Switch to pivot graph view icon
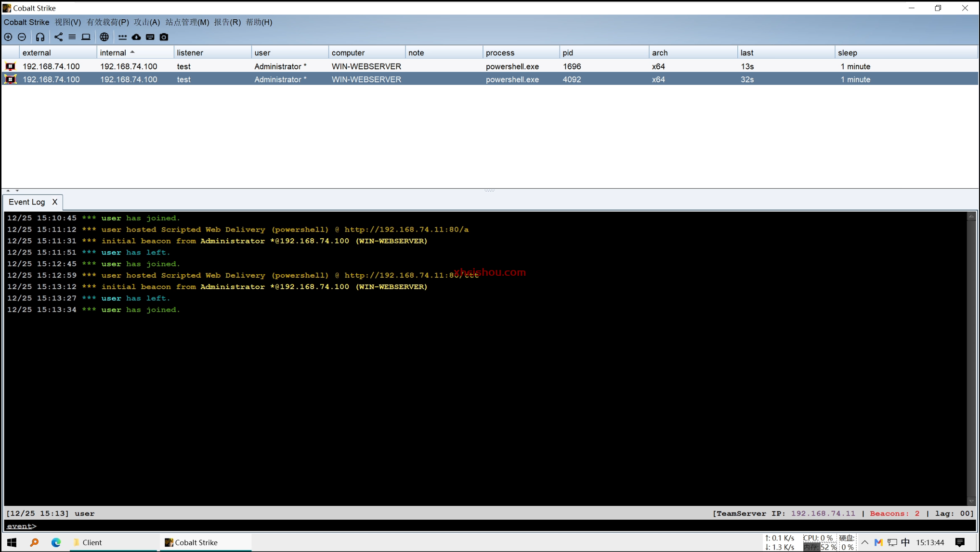The image size is (980, 552). tap(58, 37)
